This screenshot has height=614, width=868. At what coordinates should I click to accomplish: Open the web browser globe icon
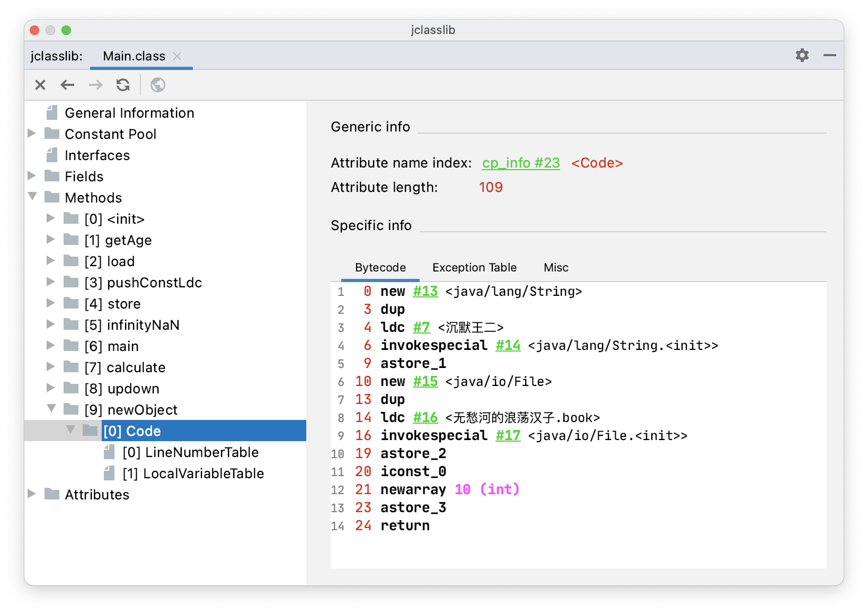pos(158,85)
